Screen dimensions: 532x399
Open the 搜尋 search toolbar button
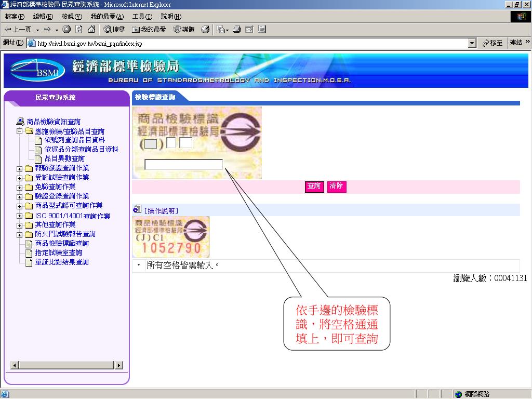click(114, 30)
